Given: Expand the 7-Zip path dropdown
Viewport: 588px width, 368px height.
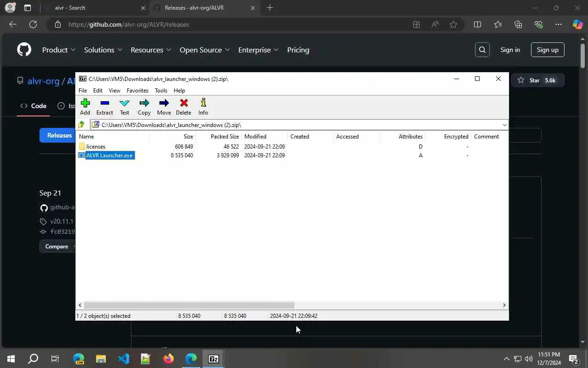Looking at the screenshot, I should tap(504, 125).
